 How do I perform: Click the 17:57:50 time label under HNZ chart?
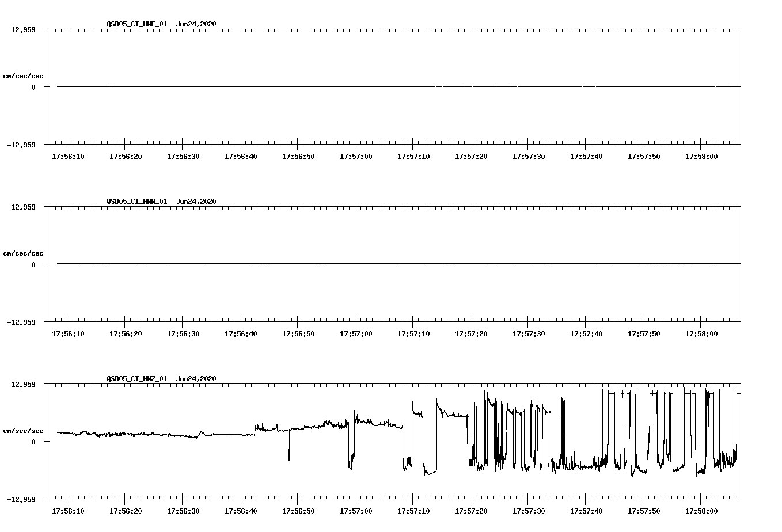[644, 511]
